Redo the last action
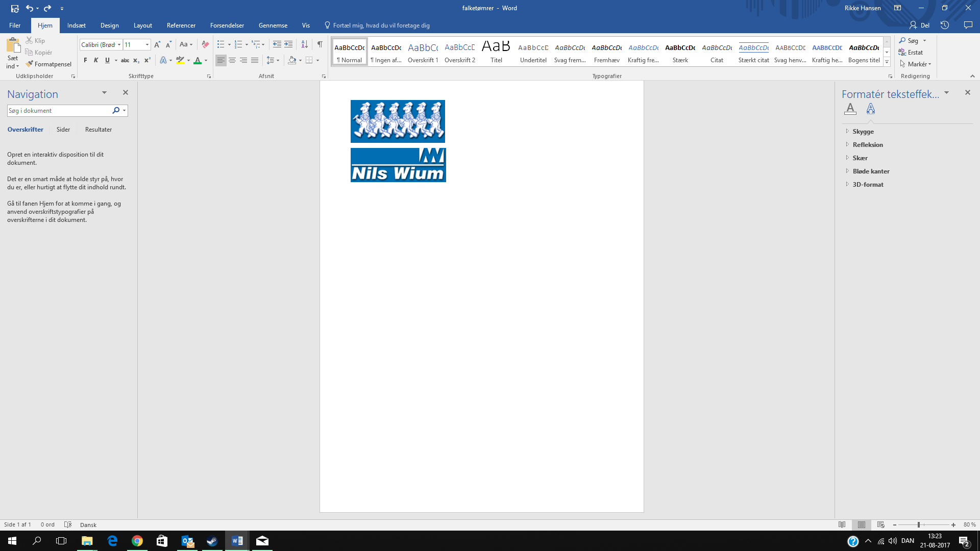 click(x=47, y=8)
